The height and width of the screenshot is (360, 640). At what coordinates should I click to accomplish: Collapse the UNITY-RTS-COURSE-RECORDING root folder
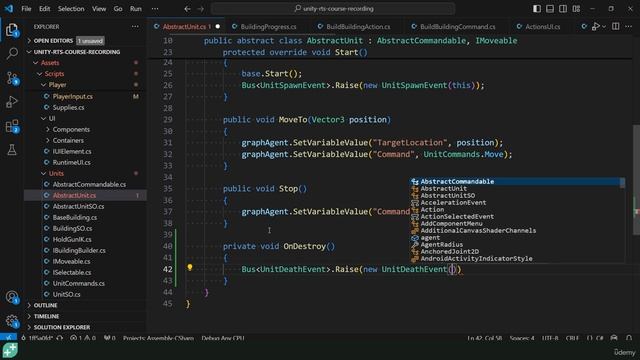(x=77, y=52)
